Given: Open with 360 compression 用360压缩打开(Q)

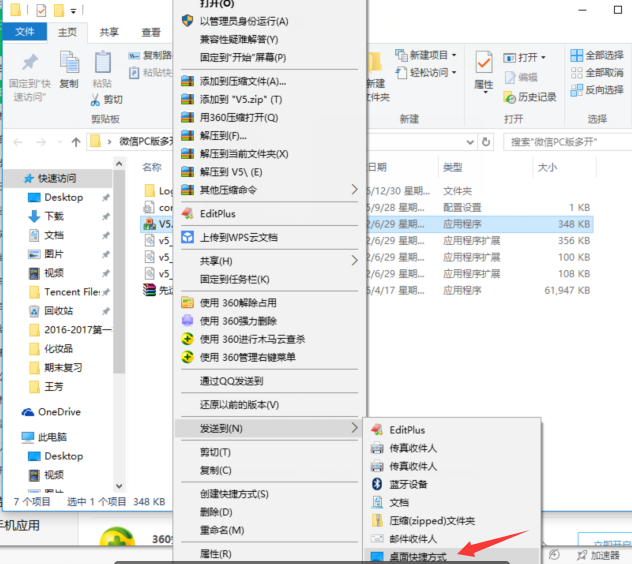Looking at the screenshot, I should pos(239,118).
